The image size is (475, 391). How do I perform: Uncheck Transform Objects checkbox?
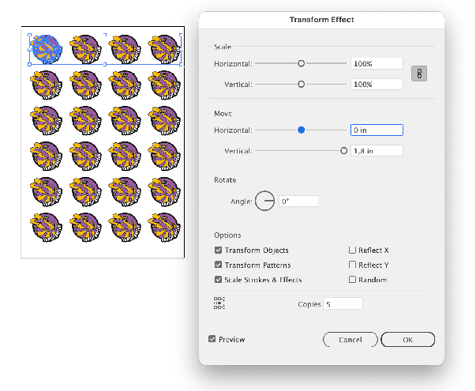pos(218,250)
